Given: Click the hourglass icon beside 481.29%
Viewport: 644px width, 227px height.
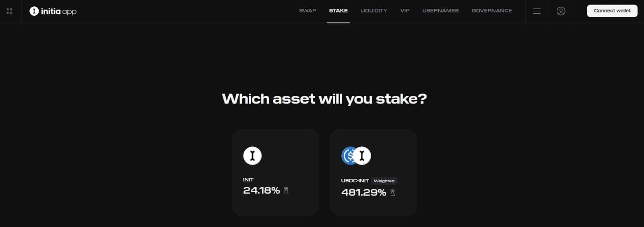Looking at the screenshot, I should click(392, 193).
